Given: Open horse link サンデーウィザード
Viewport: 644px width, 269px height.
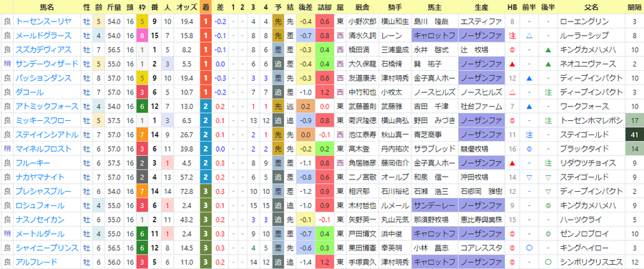Looking at the screenshot, I should coord(47,64).
